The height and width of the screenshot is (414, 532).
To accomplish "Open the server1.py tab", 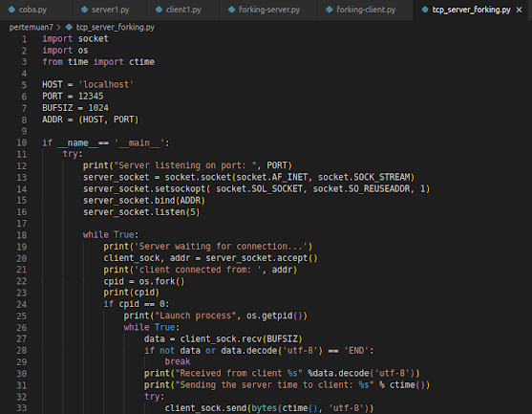I will click(110, 10).
